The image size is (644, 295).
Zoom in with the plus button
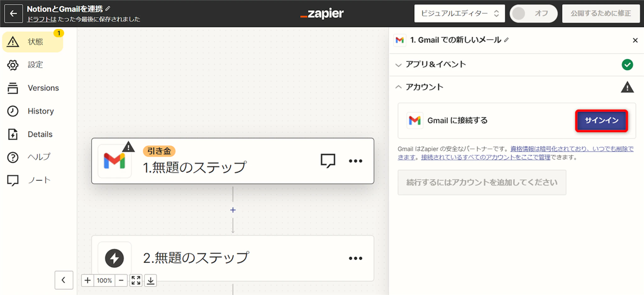coord(87,280)
